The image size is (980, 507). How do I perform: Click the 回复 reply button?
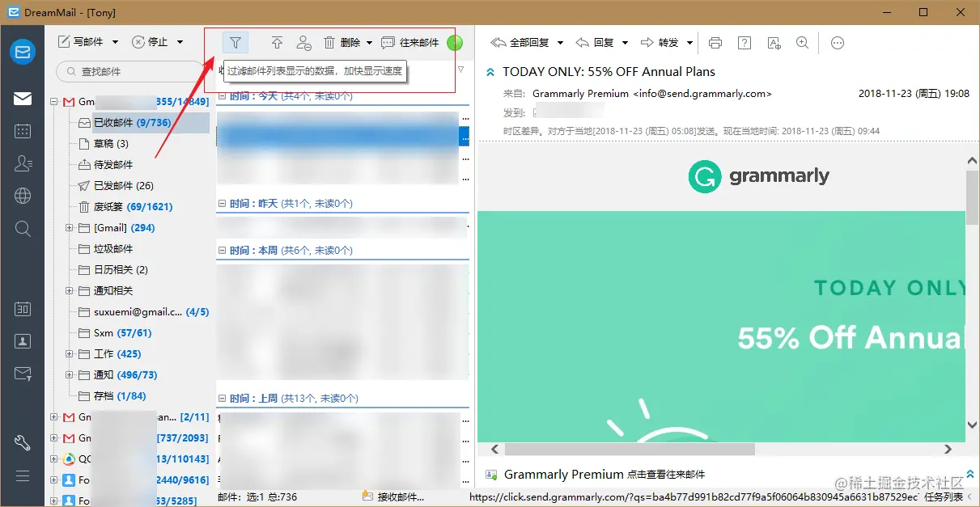click(595, 43)
